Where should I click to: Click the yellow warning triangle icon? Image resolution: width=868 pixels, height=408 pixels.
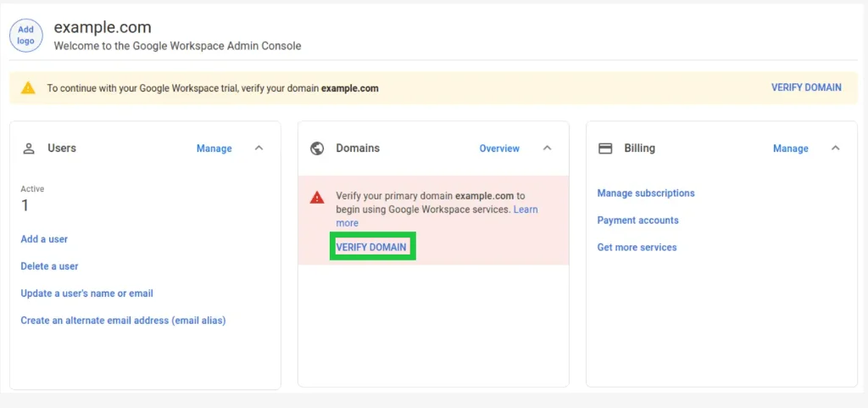pyautogui.click(x=28, y=87)
